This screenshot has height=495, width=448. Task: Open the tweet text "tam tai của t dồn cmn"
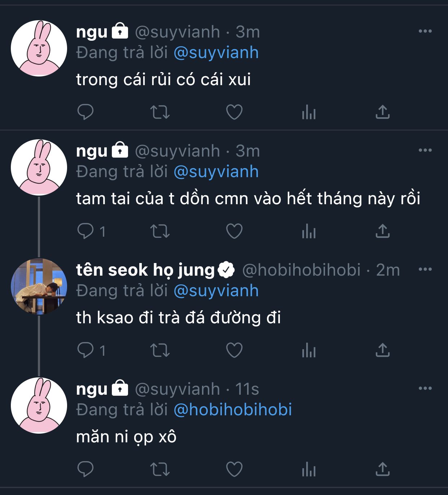click(x=248, y=199)
